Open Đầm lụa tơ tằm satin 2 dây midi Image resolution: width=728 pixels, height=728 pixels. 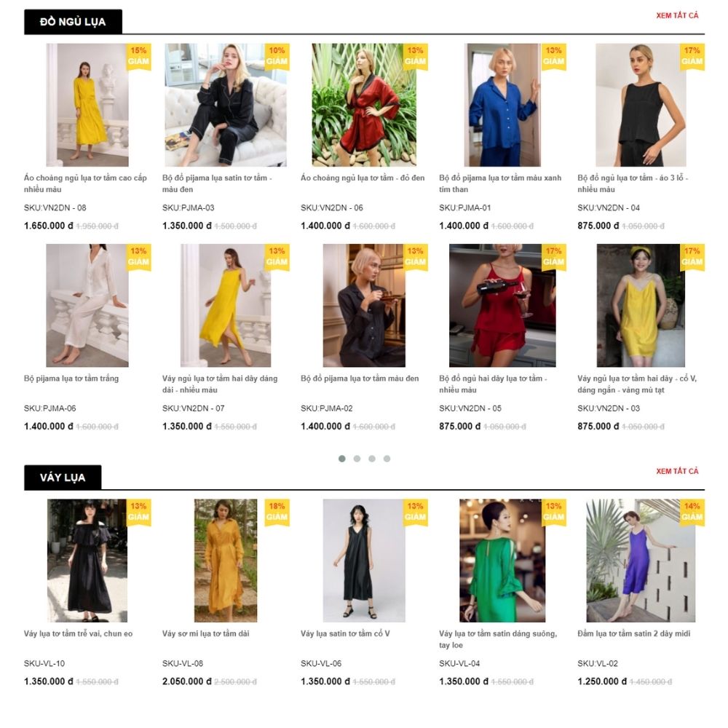pos(634,634)
